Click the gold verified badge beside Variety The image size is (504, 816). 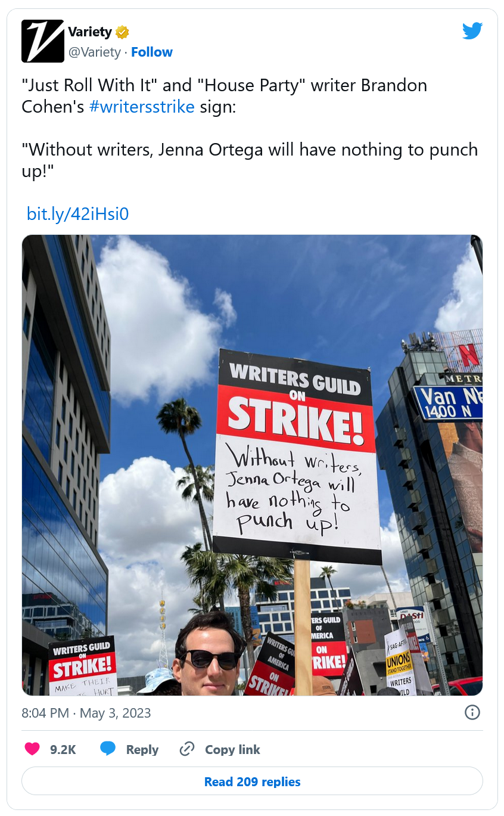tap(122, 32)
